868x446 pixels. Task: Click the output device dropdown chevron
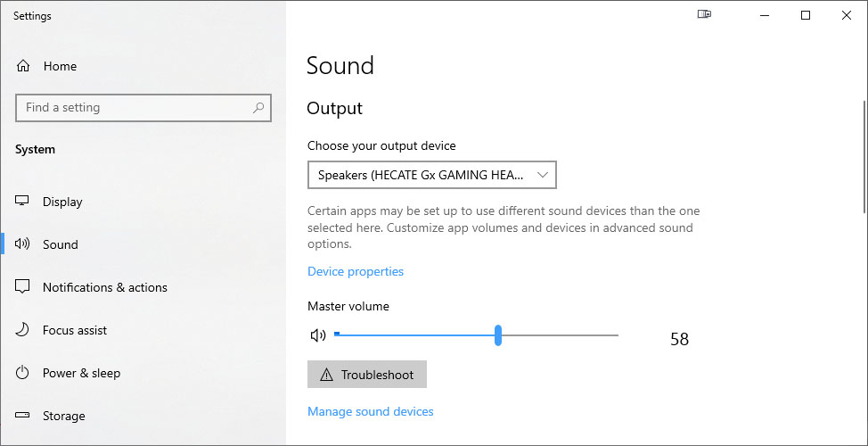543,175
